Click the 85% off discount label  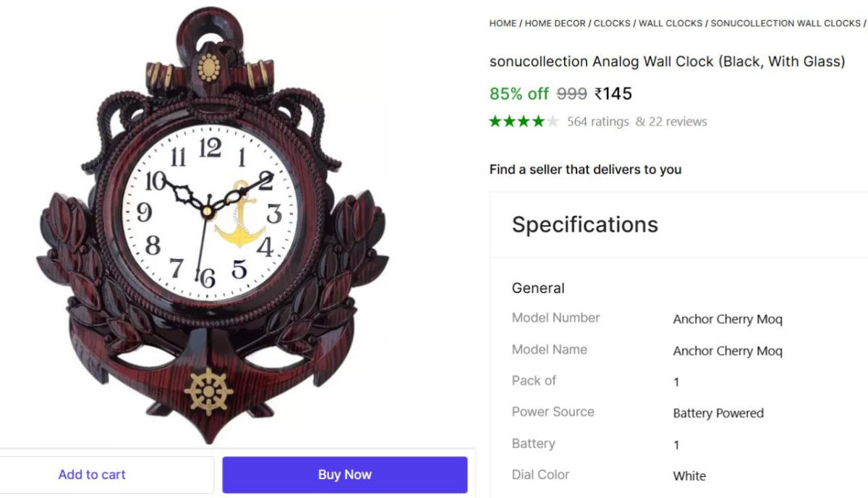(x=519, y=94)
